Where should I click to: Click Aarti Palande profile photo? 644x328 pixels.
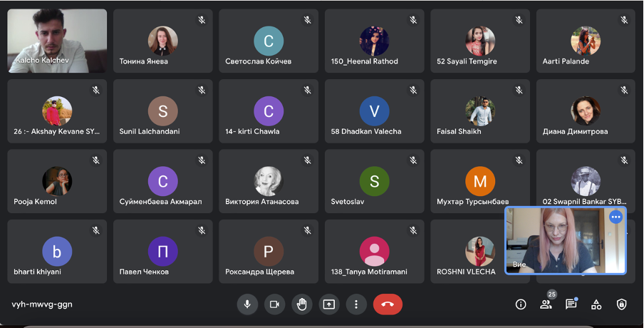(x=586, y=41)
